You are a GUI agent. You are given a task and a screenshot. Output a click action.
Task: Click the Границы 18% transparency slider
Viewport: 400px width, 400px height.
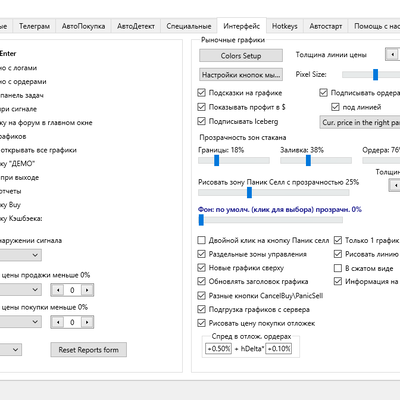[234, 160]
